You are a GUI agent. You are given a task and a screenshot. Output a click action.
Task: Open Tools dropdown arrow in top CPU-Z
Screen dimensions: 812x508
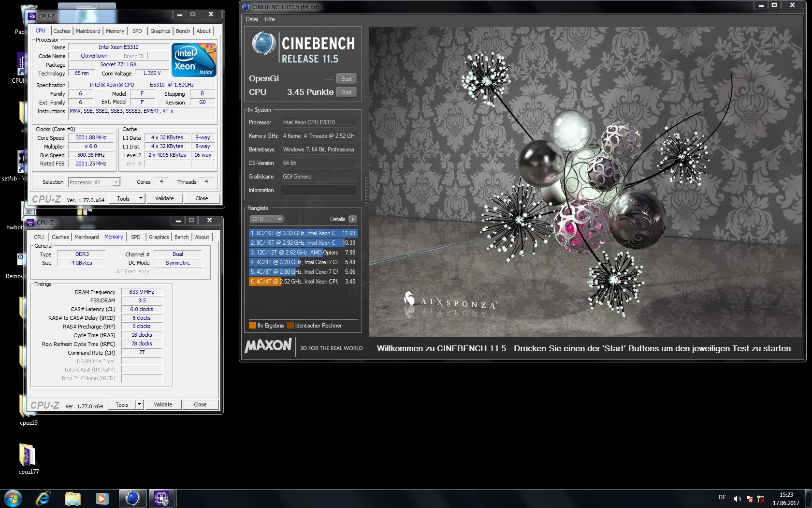click(141, 198)
